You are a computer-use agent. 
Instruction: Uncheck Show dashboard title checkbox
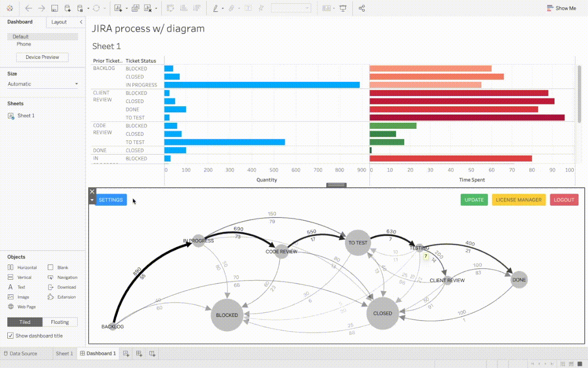pos(11,336)
